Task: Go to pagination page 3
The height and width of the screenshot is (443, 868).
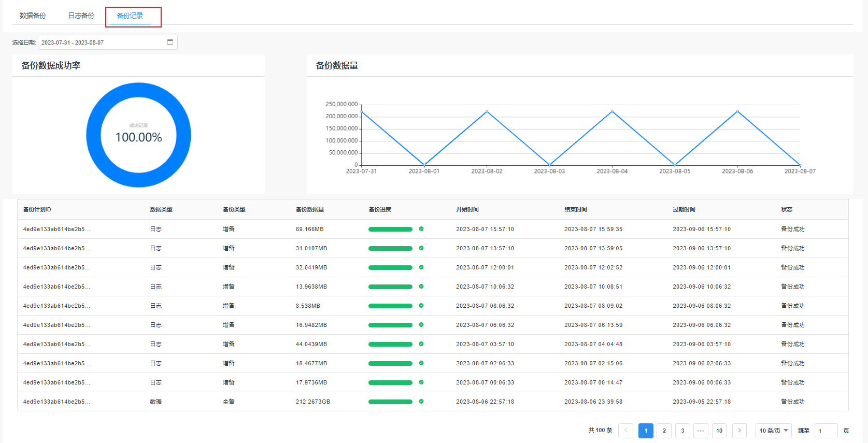Action: pyautogui.click(x=682, y=431)
